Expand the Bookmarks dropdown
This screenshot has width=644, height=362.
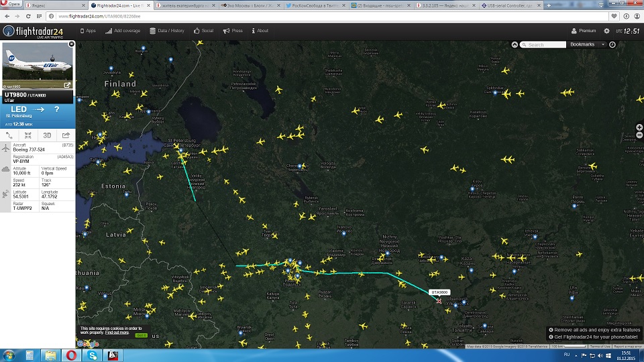[602, 45]
